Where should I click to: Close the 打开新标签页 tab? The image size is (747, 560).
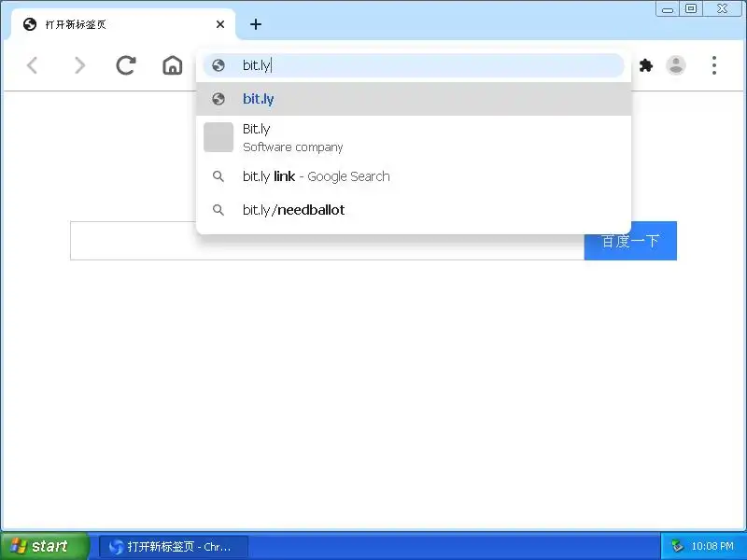(220, 24)
